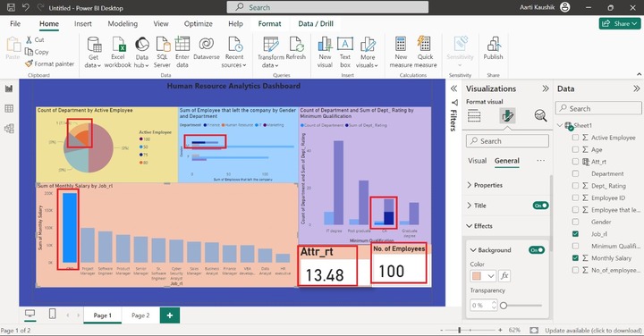Insert a New visual
This screenshot has height=336, width=644.
(325, 52)
